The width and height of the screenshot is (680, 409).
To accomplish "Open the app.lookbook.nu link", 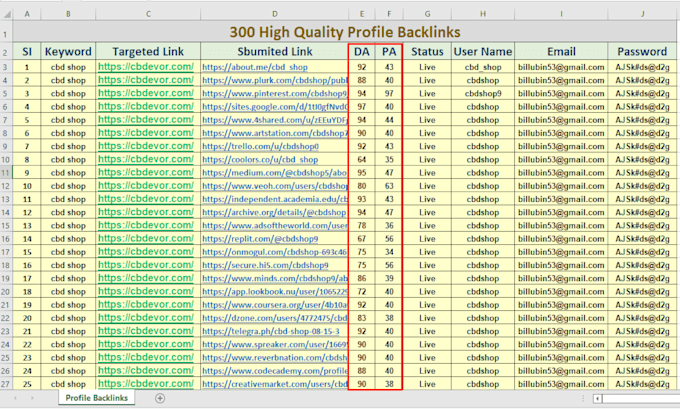I will click(275, 291).
